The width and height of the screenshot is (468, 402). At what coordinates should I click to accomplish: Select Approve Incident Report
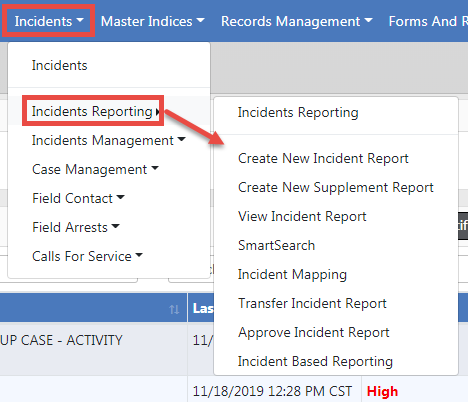[x=313, y=332]
